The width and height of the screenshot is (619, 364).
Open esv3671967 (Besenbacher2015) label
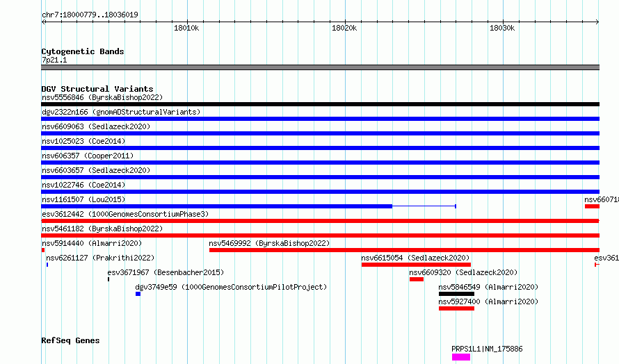tap(166, 272)
